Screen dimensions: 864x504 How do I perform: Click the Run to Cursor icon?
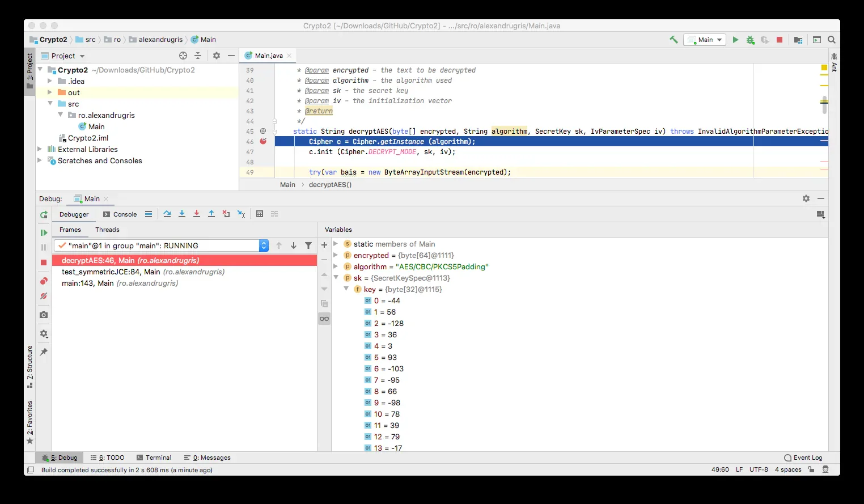pos(241,214)
